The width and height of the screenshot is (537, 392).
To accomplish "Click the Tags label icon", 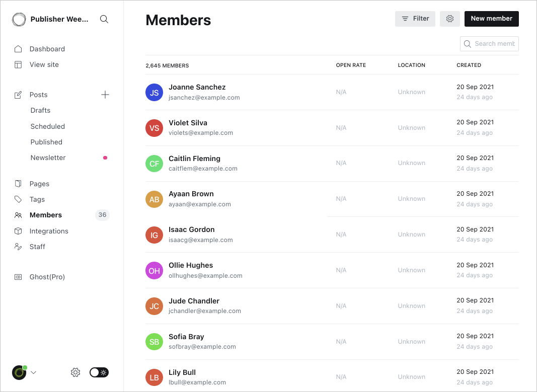I will [x=18, y=199].
